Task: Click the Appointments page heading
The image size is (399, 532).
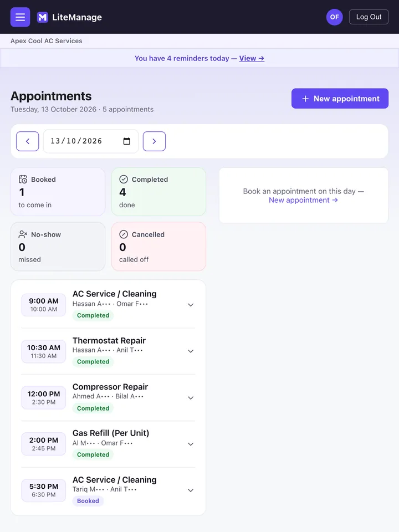Action: coord(51,96)
